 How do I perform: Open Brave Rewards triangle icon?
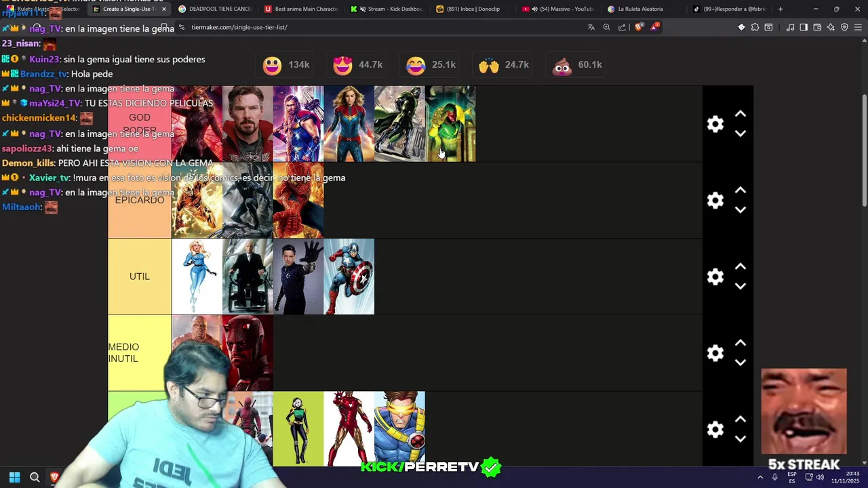point(654,27)
